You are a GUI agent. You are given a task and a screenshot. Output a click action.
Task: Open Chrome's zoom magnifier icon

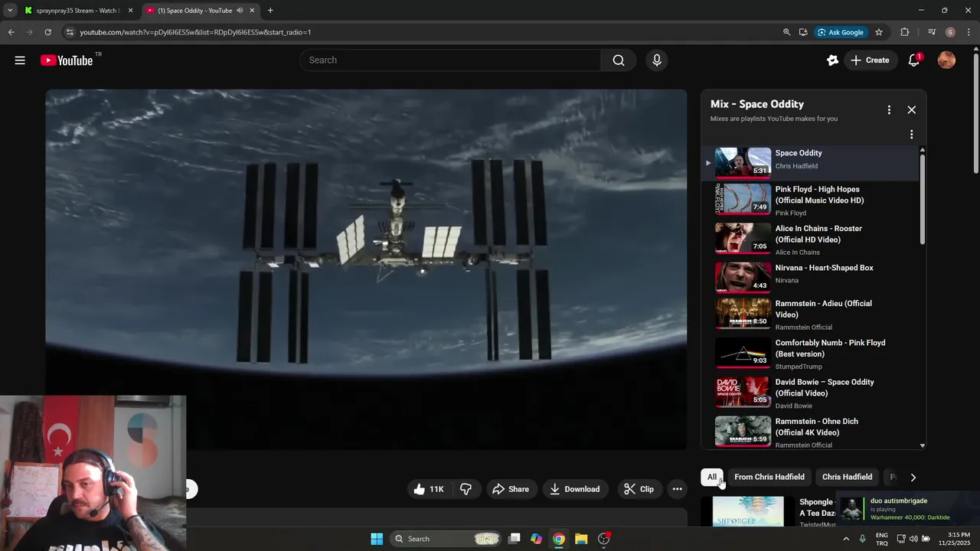[786, 32]
